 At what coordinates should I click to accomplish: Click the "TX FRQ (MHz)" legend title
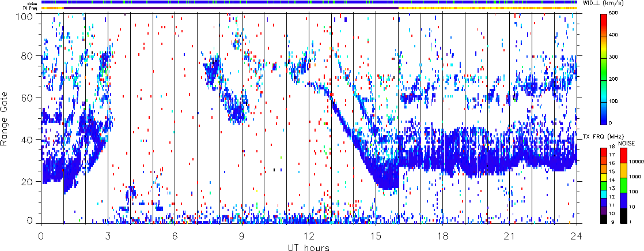coord(603,137)
